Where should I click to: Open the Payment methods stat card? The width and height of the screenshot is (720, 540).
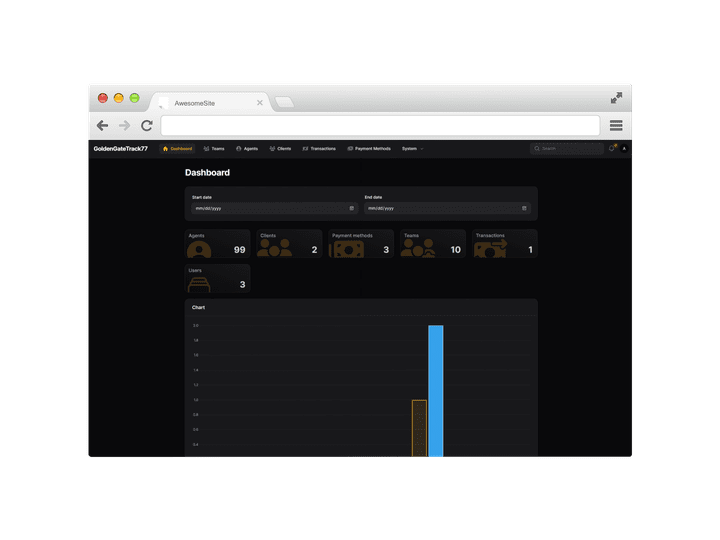pyautogui.click(x=361, y=244)
